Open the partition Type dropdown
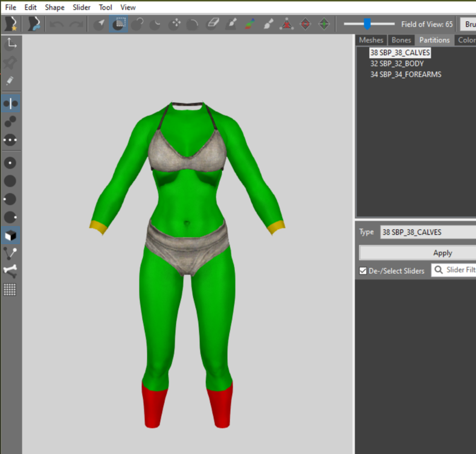Image resolution: width=476 pixels, height=454 pixels. point(428,232)
